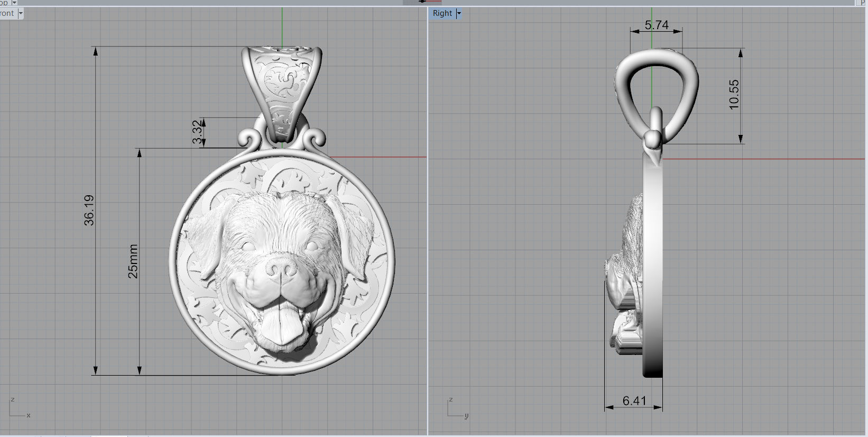
Task: Click the Front viewport title label
Action: point(8,13)
